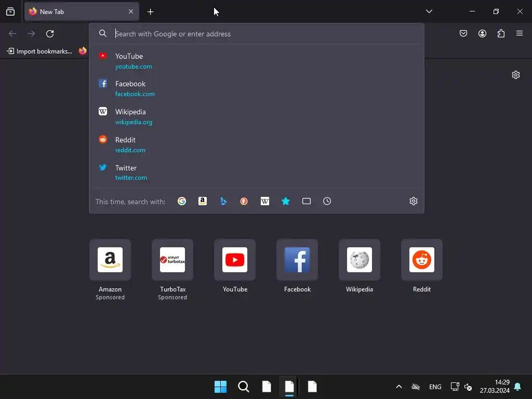Open the Windows Start menu

(x=220, y=387)
